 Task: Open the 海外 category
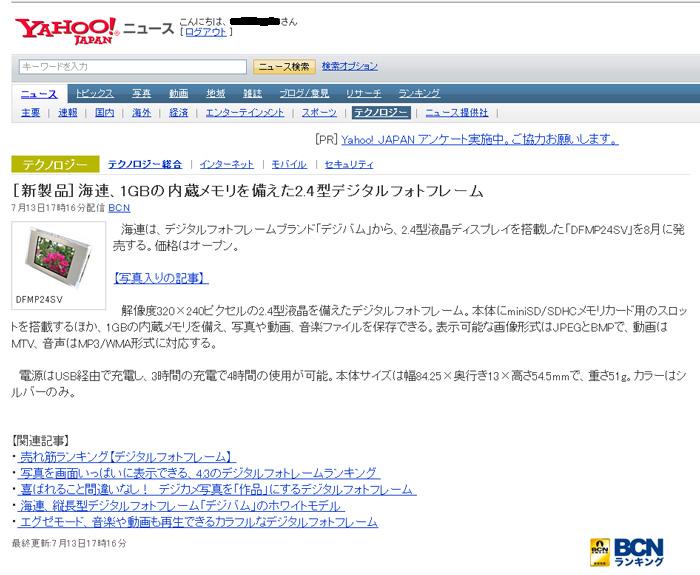[x=142, y=113]
